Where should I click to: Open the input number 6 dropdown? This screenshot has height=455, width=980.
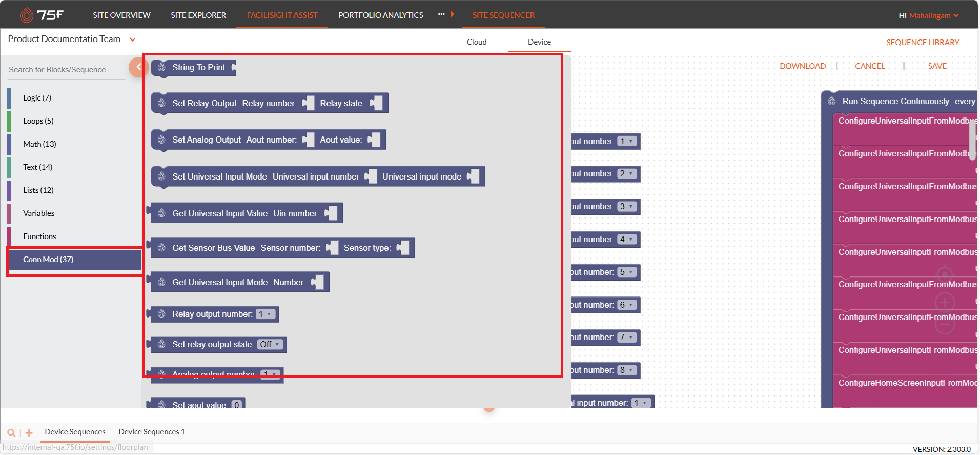click(627, 305)
